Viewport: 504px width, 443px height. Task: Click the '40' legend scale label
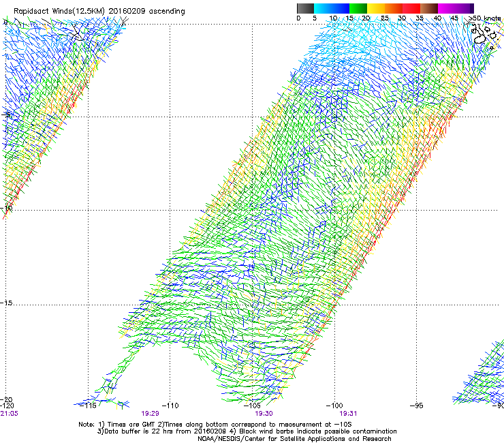437,18
